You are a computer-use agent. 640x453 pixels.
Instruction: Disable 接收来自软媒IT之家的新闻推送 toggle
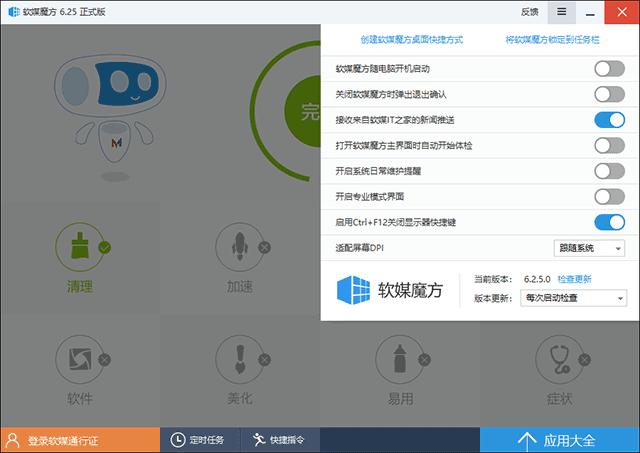(x=609, y=120)
